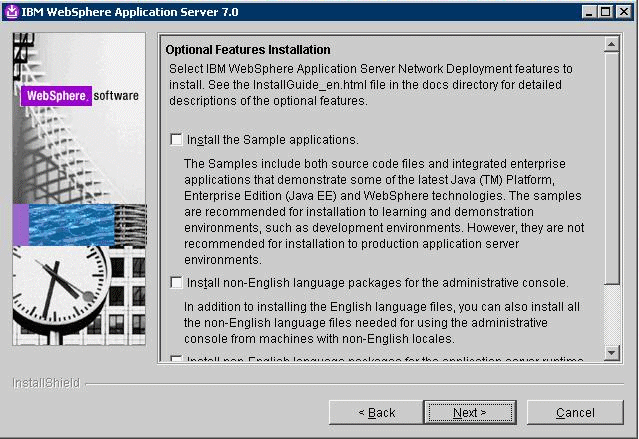Image resolution: width=639 pixels, height=439 pixels.
Task: Click the installer icon in title bar
Action: 11,12
